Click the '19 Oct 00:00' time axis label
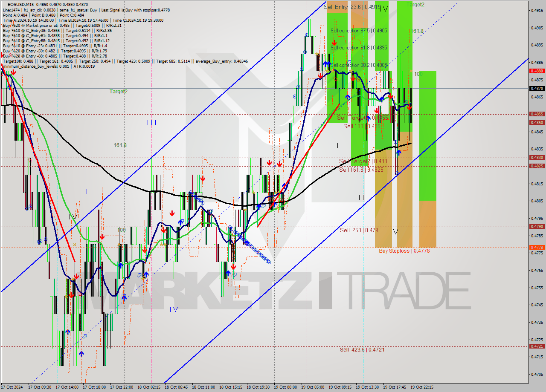 pyautogui.click(x=285, y=387)
